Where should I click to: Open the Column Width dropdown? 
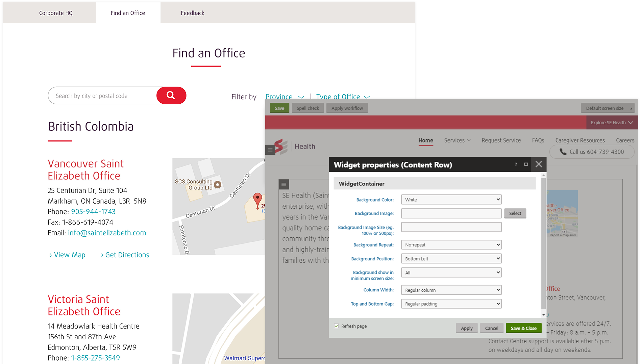tap(451, 290)
